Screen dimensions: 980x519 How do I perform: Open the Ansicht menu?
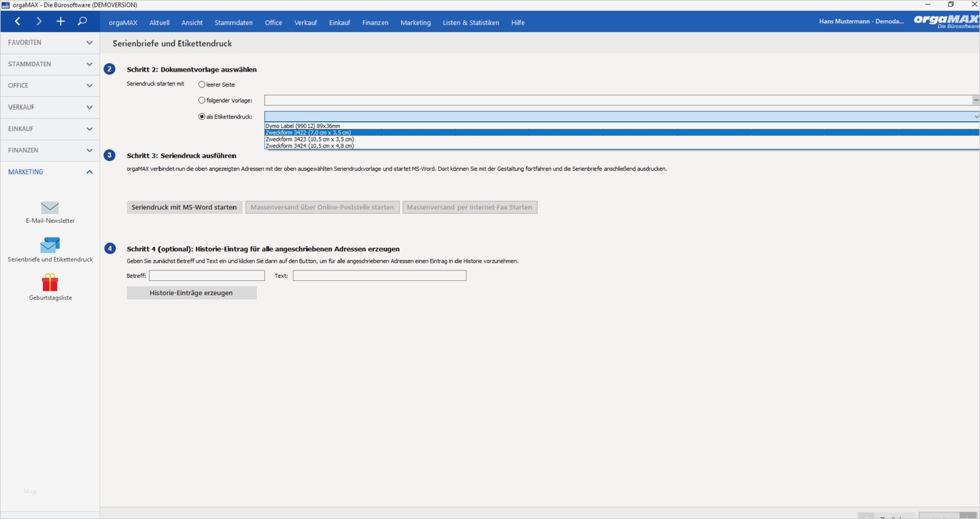click(x=192, y=23)
